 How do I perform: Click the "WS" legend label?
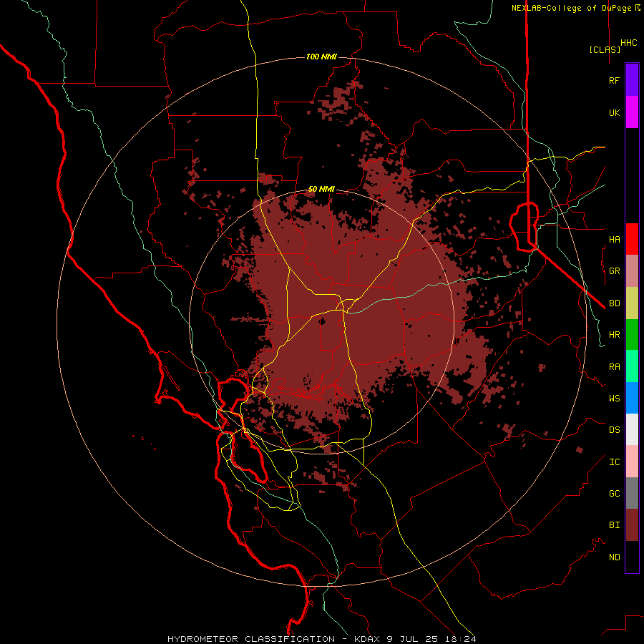(614, 398)
